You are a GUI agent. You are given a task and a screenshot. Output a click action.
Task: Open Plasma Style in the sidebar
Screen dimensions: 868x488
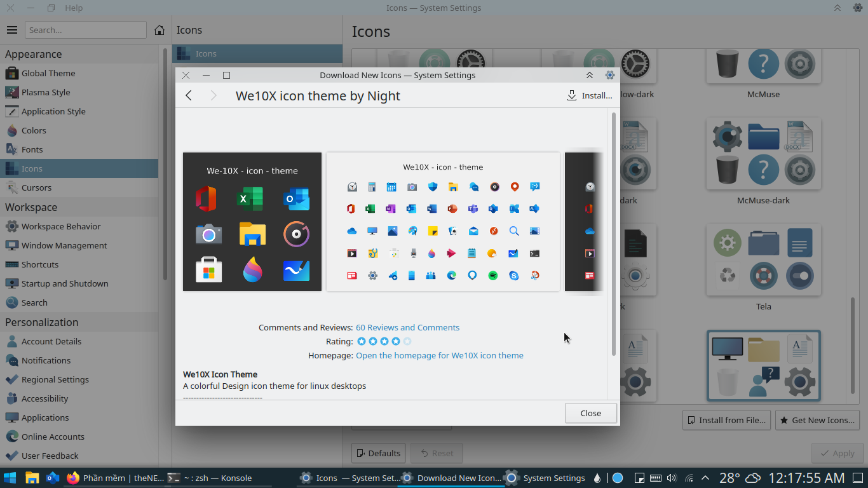(79, 92)
